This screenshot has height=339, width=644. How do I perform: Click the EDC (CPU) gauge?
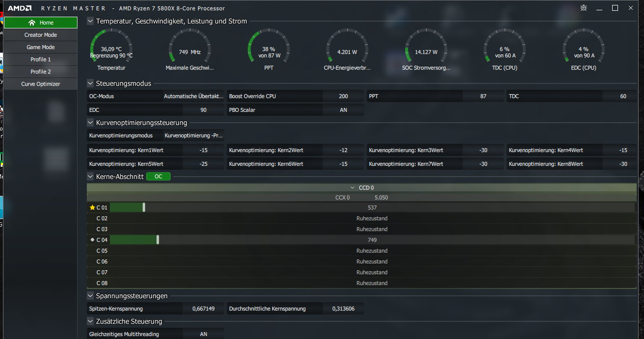click(x=584, y=50)
